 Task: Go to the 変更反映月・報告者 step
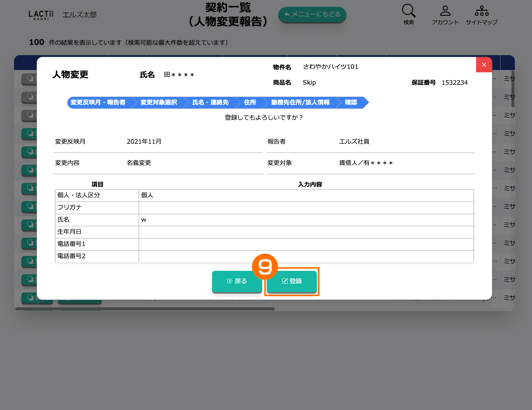98,102
